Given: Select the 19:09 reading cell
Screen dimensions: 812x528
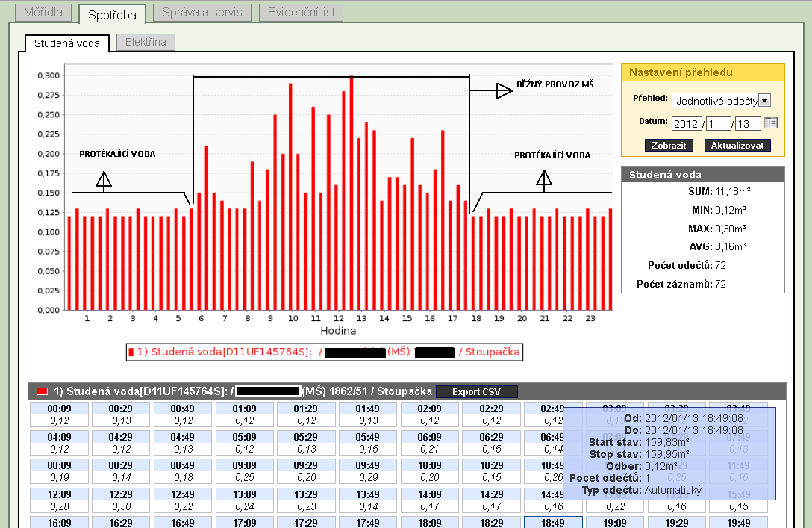Looking at the screenshot, I should (615, 522).
